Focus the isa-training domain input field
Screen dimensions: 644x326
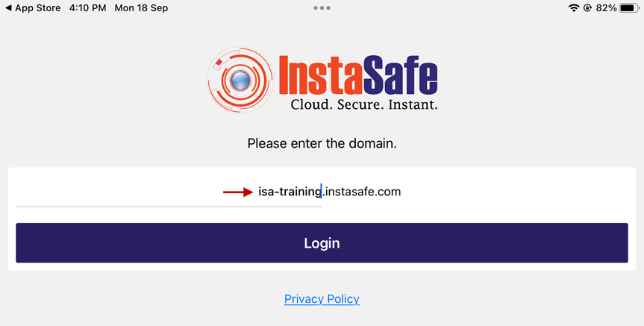click(169, 192)
